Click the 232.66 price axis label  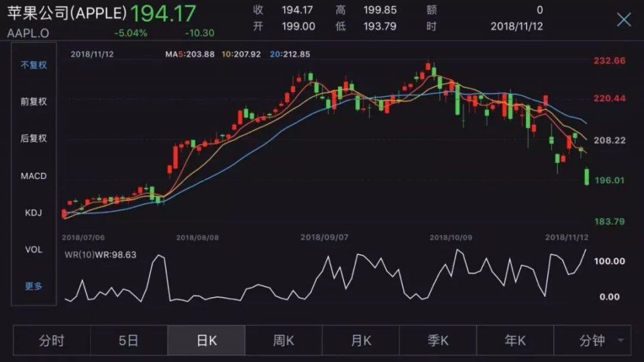click(x=610, y=61)
